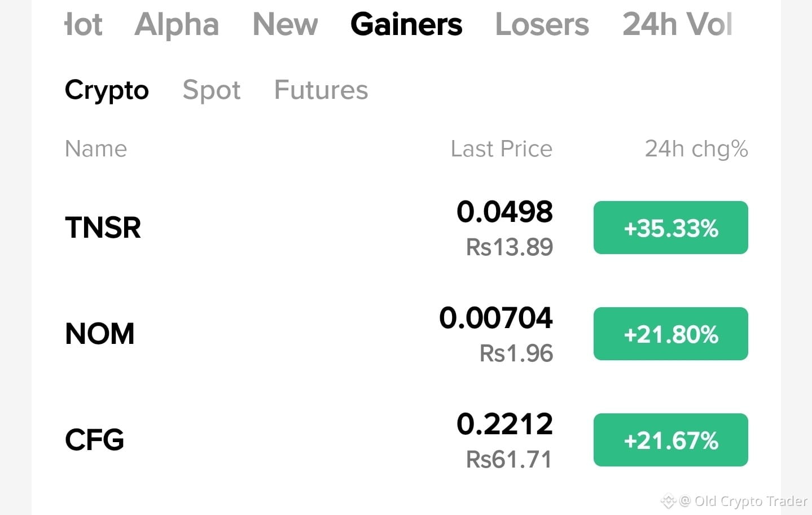Click the TNSR price 0.0498
The height and width of the screenshot is (515, 812).
coord(504,212)
